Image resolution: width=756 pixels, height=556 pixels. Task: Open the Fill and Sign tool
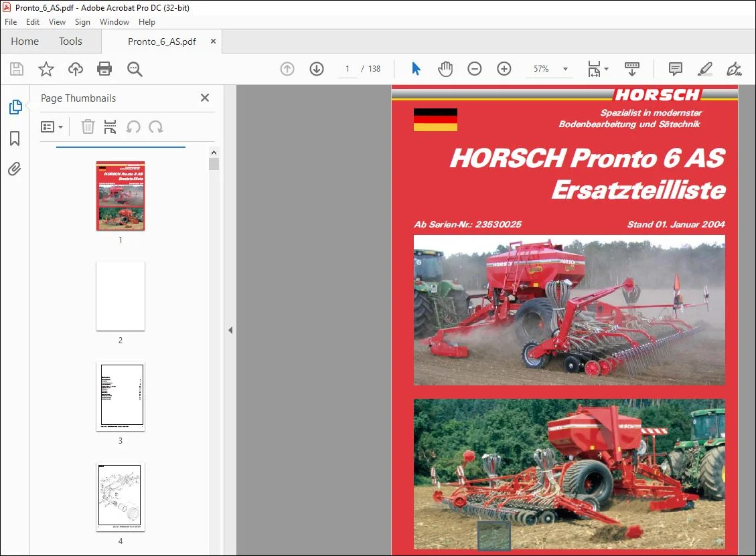734,69
